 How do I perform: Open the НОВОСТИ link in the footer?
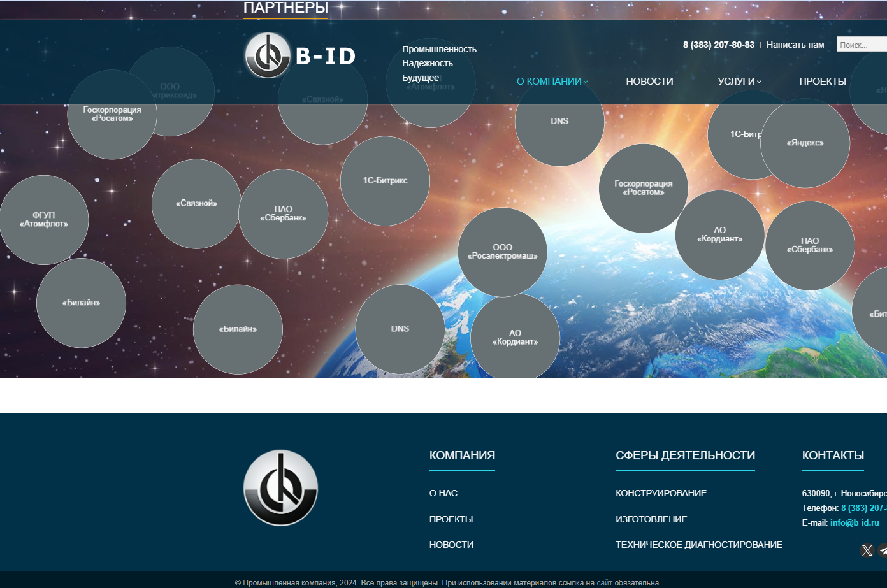[x=451, y=545]
